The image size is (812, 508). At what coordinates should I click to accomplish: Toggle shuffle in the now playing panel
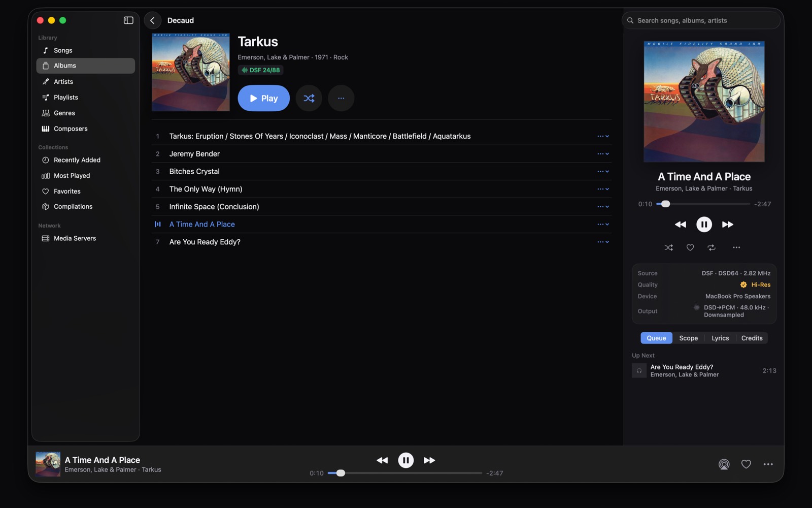click(668, 247)
